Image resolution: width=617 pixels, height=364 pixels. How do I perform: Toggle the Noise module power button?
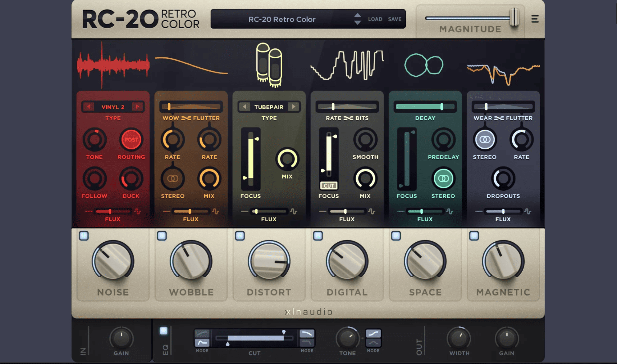pos(84,236)
